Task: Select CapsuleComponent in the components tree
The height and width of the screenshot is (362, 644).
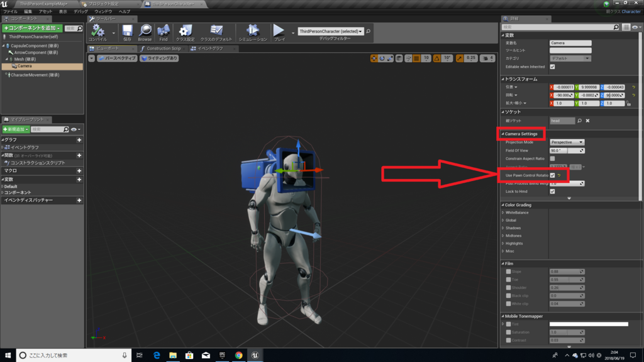Action: pos(35,46)
